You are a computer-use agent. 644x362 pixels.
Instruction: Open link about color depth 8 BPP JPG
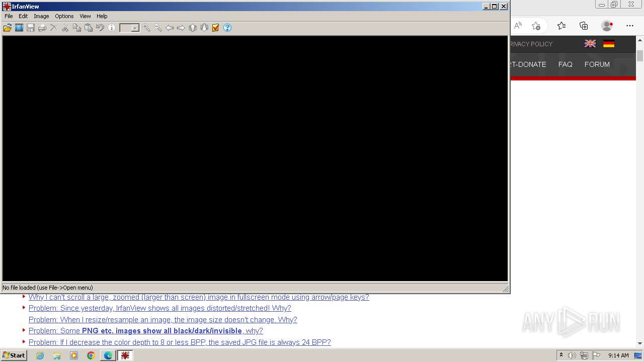tap(180, 342)
